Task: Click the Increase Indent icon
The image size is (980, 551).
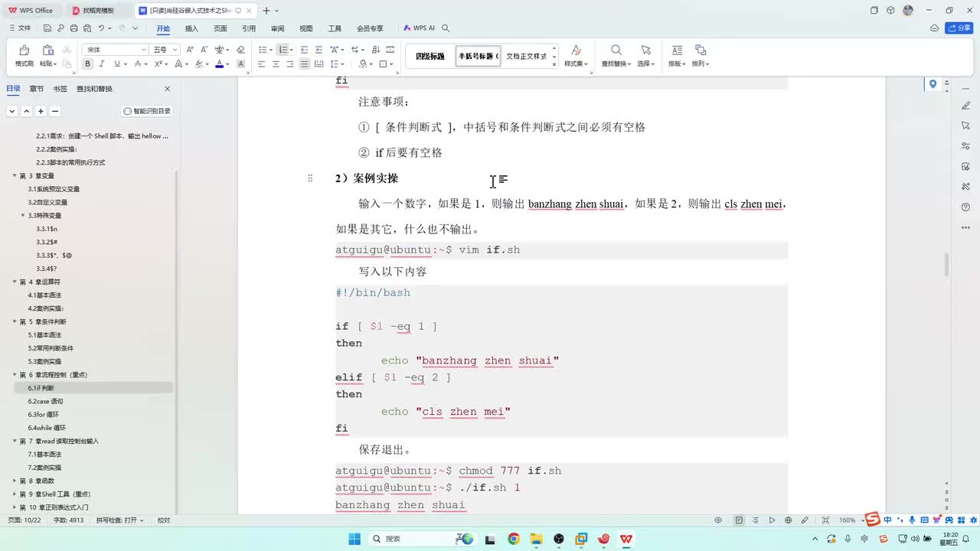Action: coord(318,50)
